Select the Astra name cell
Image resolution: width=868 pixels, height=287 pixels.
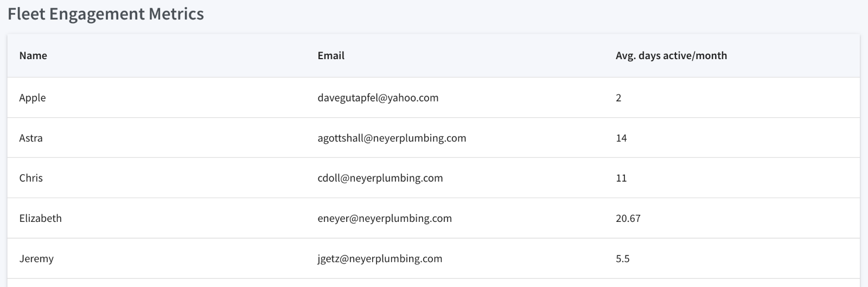31,138
